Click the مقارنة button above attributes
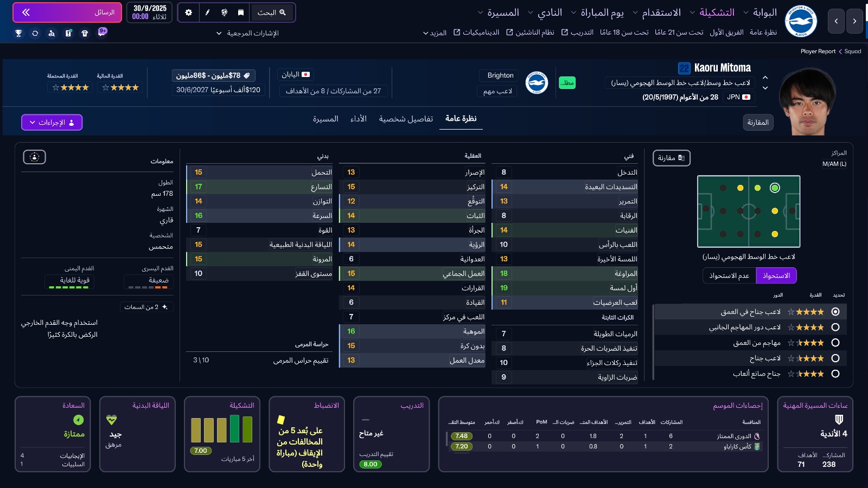The width and height of the screenshot is (868, 488). tap(671, 158)
